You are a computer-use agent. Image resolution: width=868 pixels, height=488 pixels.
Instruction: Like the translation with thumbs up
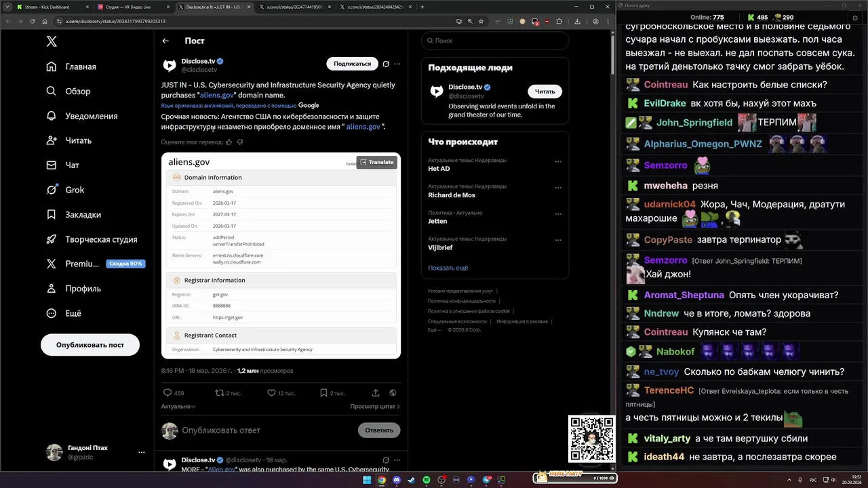pos(229,142)
